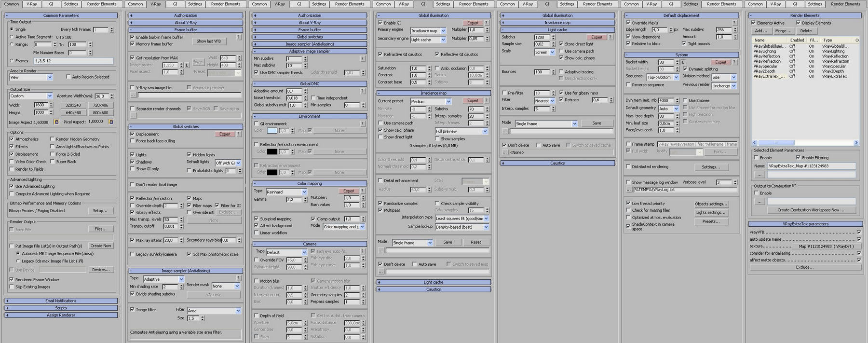Open the help question mark beside Enable built-in frame buffer

(238, 37)
